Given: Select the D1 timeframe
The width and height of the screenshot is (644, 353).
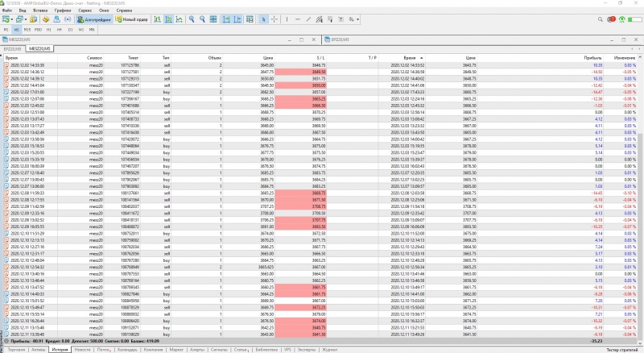Looking at the screenshot, I should (70, 30).
